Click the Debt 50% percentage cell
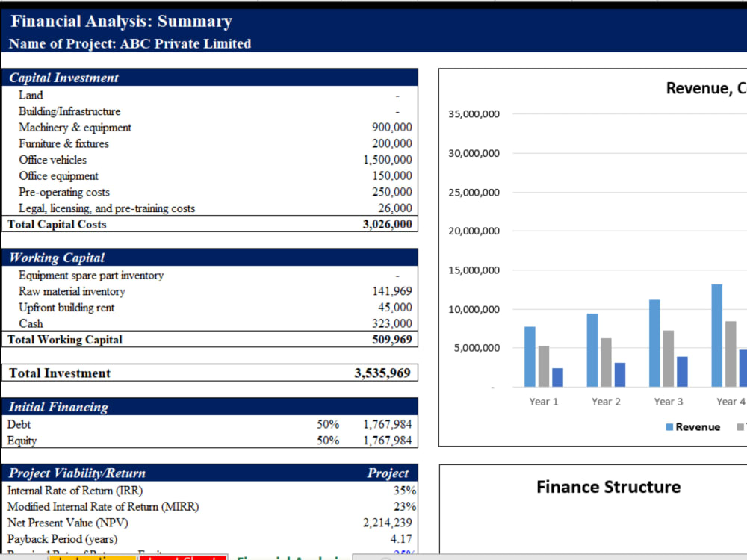 [327, 424]
